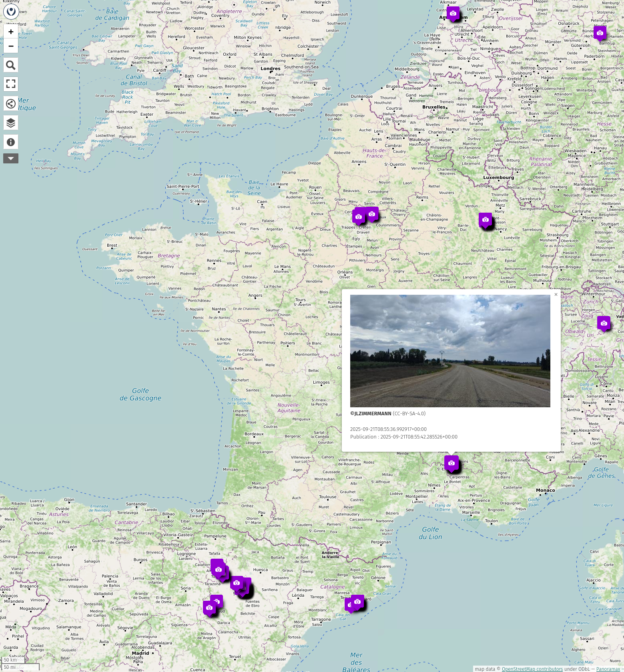Open the share map options
This screenshot has width=624, height=672.
(11, 103)
